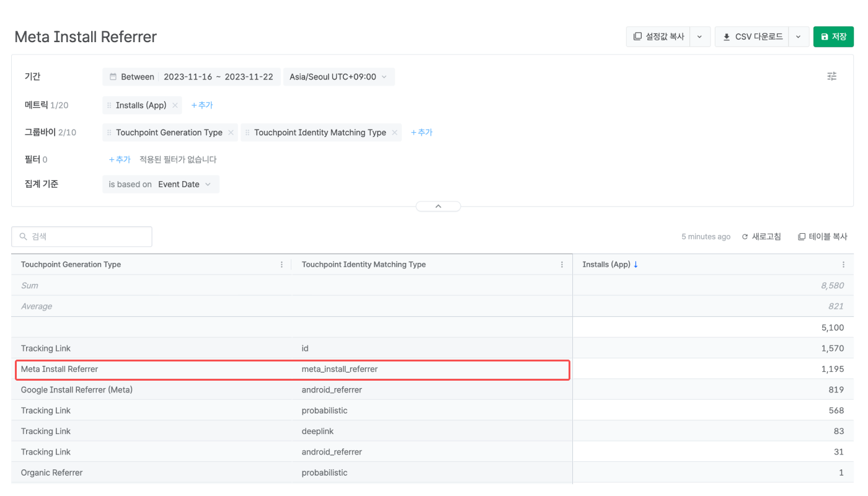Collapse the report settings panel
Screen dimensions: 868x496
438,206
